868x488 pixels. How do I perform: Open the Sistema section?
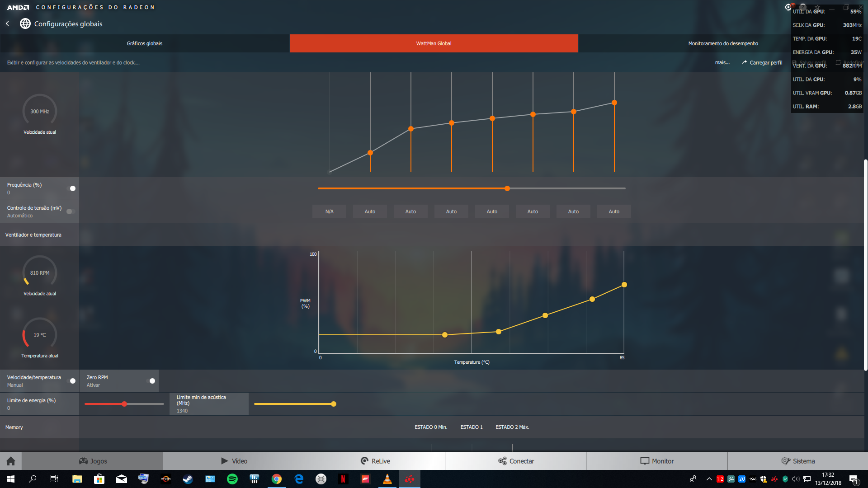798,461
